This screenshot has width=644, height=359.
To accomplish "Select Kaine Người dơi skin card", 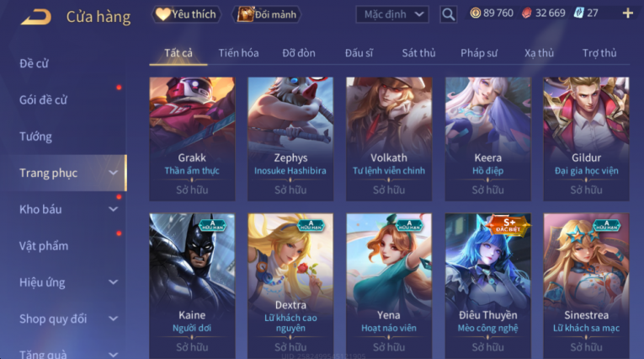I will coord(192,286).
